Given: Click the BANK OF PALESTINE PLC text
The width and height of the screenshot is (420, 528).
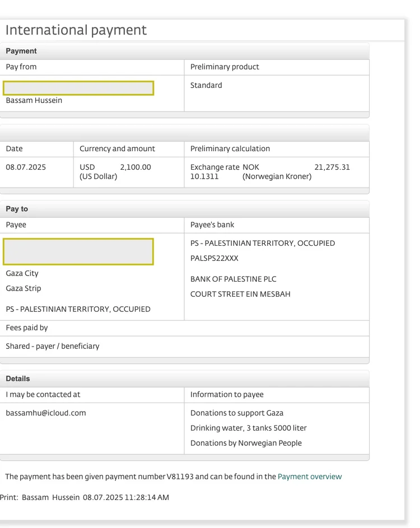Looking at the screenshot, I should pyautogui.click(x=233, y=279).
